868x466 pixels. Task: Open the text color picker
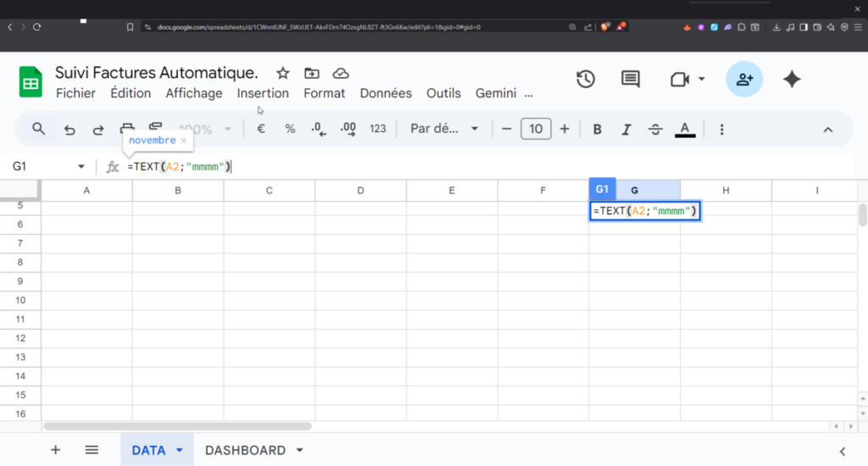(685, 129)
